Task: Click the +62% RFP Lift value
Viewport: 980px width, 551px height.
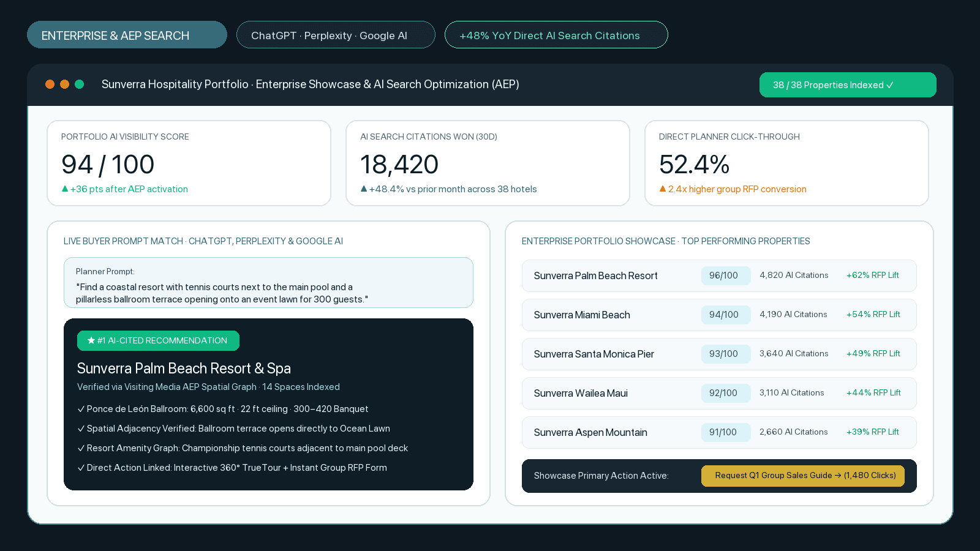Action: (x=873, y=275)
